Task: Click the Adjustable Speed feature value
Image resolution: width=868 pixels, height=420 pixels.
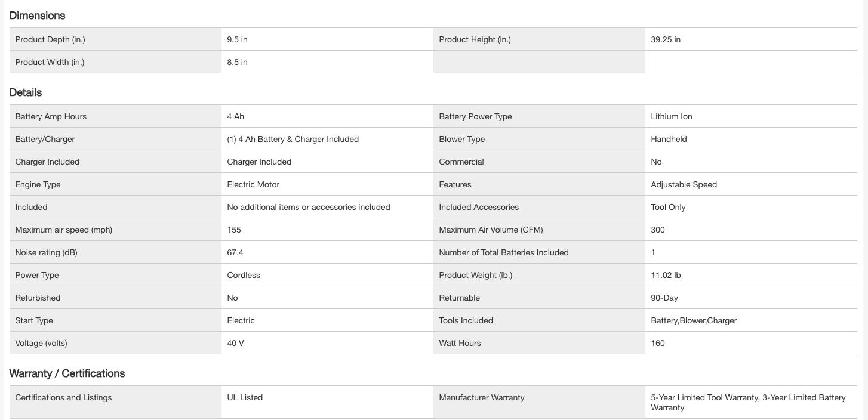Action: (684, 185)
